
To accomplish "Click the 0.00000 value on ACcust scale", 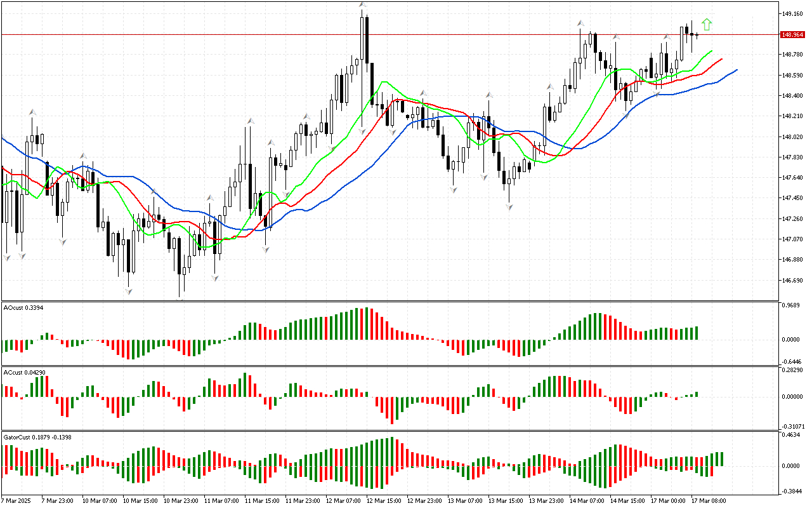I will coord(792,396).
